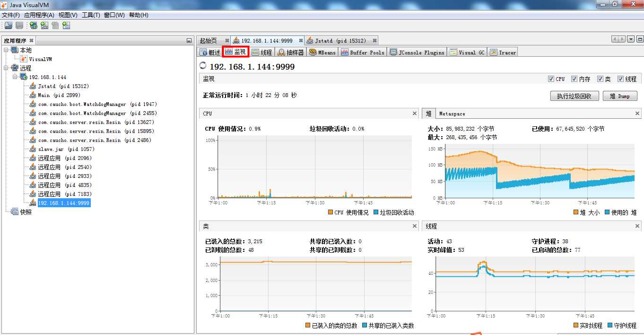Switch to the Metaspace chart tab
Viewport: 644px width, 335px height.
click(x=452, y=114)
